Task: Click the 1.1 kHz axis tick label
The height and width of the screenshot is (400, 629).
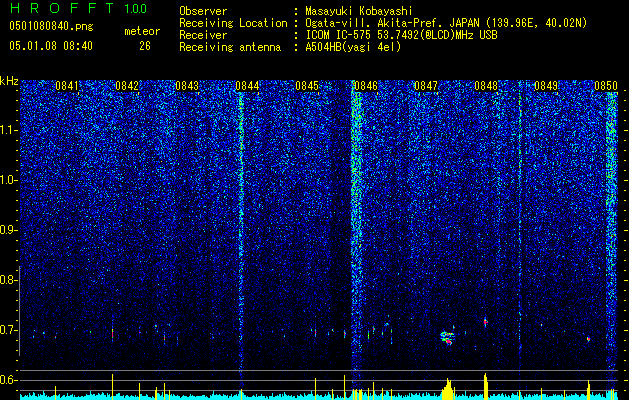Action: coord(9,130)
